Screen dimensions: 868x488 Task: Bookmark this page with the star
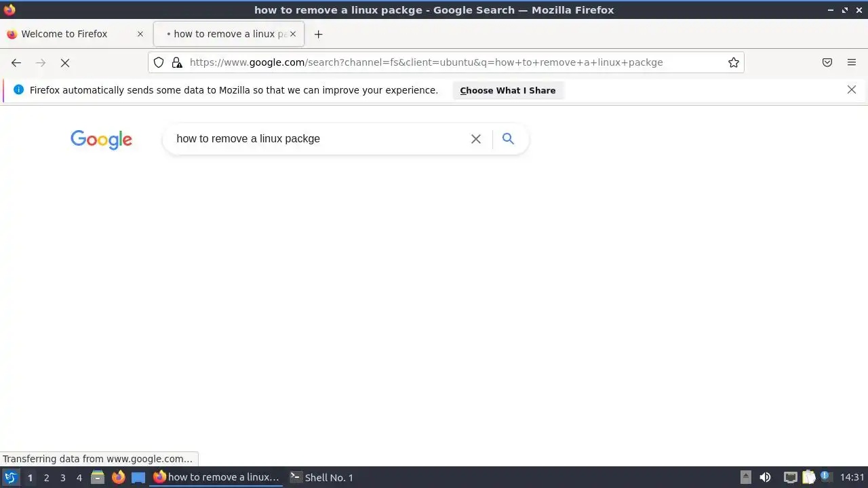734,62
